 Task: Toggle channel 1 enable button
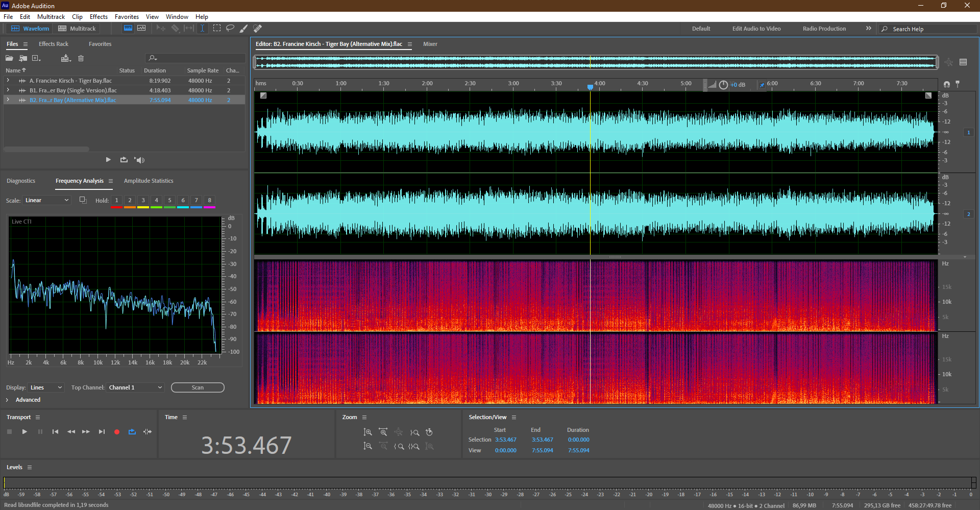tap(968, 133)
